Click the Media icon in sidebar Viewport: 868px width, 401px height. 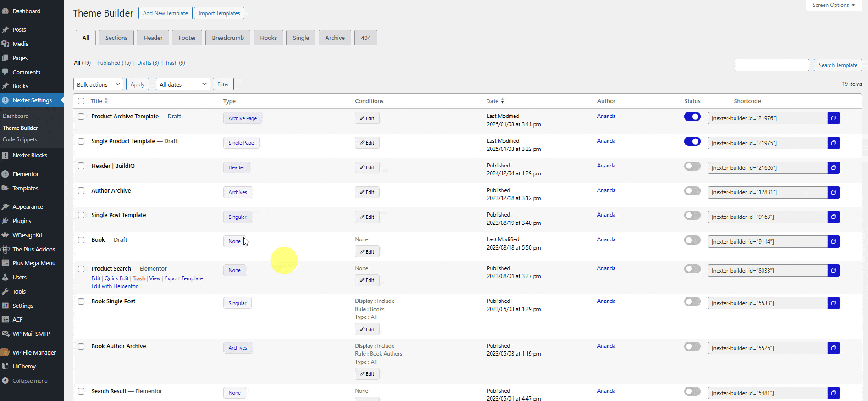pos(6,44)
